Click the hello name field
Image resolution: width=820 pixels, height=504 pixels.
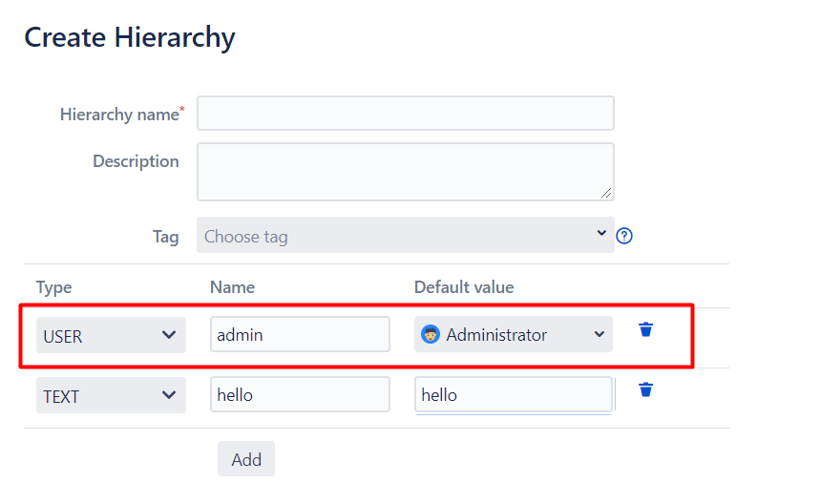pos(300,394)
